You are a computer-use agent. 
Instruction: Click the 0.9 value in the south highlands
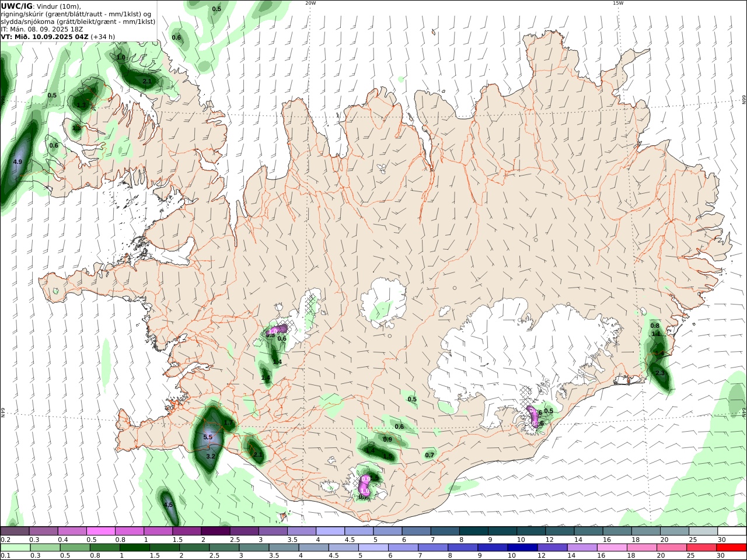pos(388,439)
